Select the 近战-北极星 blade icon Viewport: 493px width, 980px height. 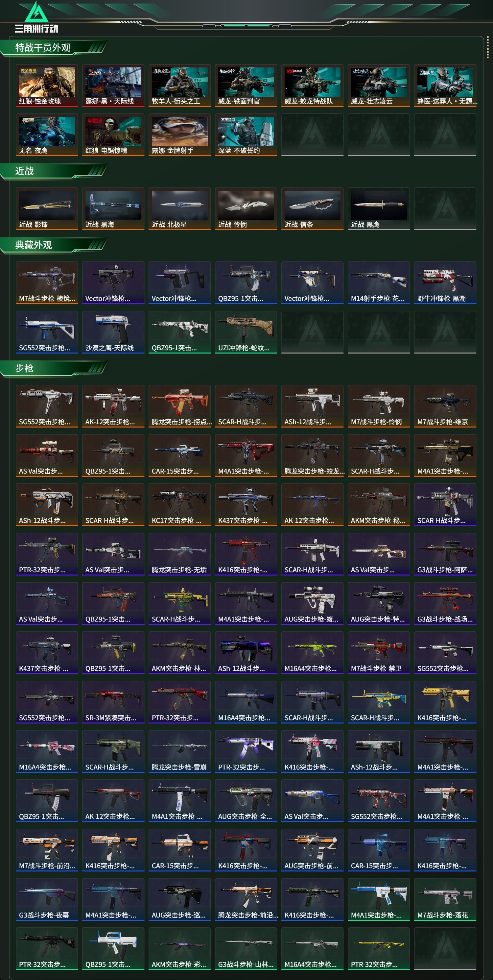tap(179, 209)
